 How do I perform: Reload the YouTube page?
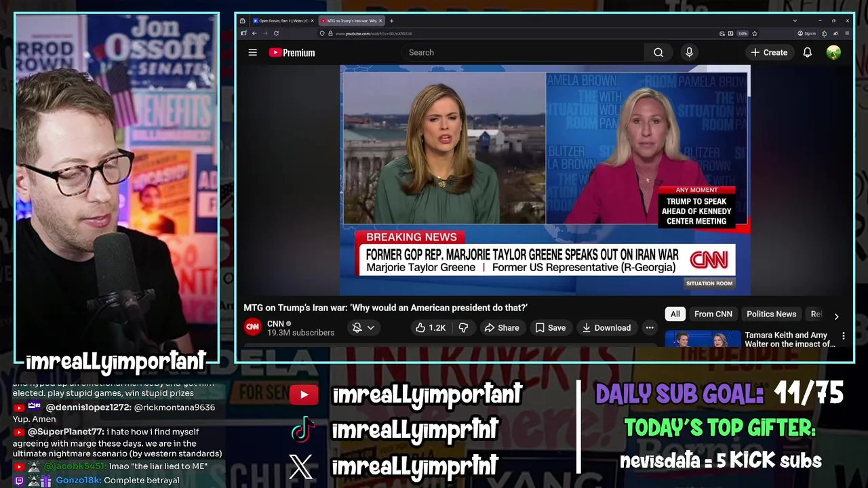click(x=276, y=33)
